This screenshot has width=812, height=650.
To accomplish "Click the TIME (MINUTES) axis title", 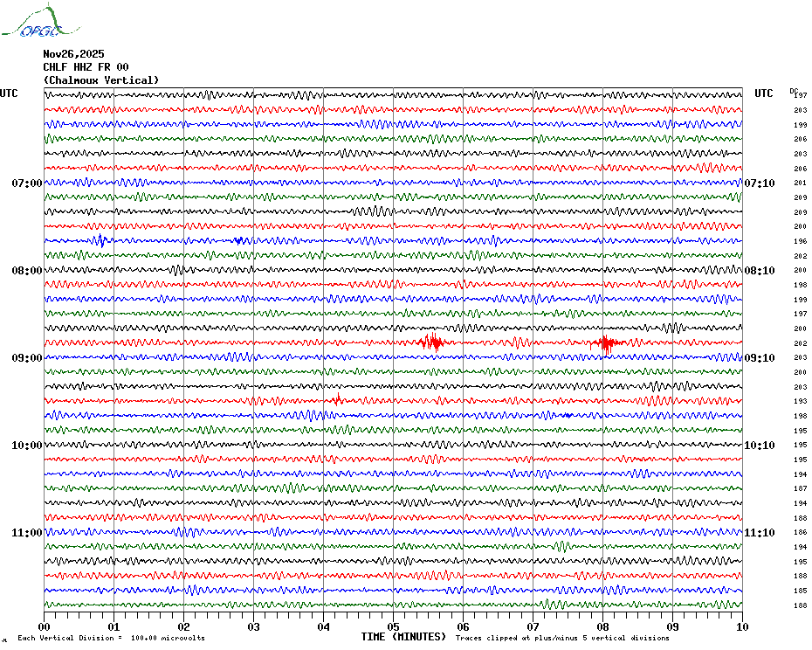I will 403,637.
